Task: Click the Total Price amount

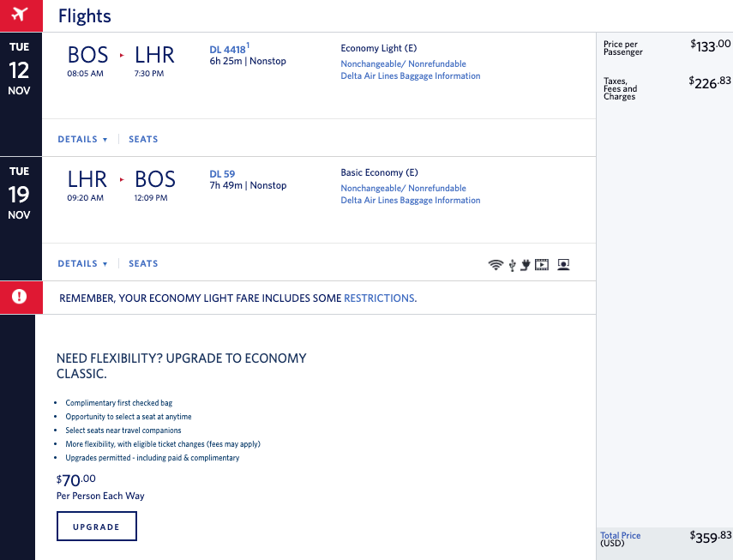Action: click(x=710, y=536)
